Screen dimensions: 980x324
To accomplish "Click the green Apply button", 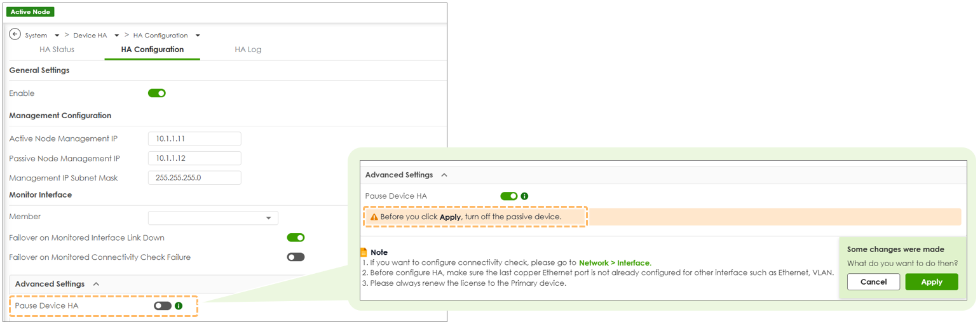I will pos(931,281).
